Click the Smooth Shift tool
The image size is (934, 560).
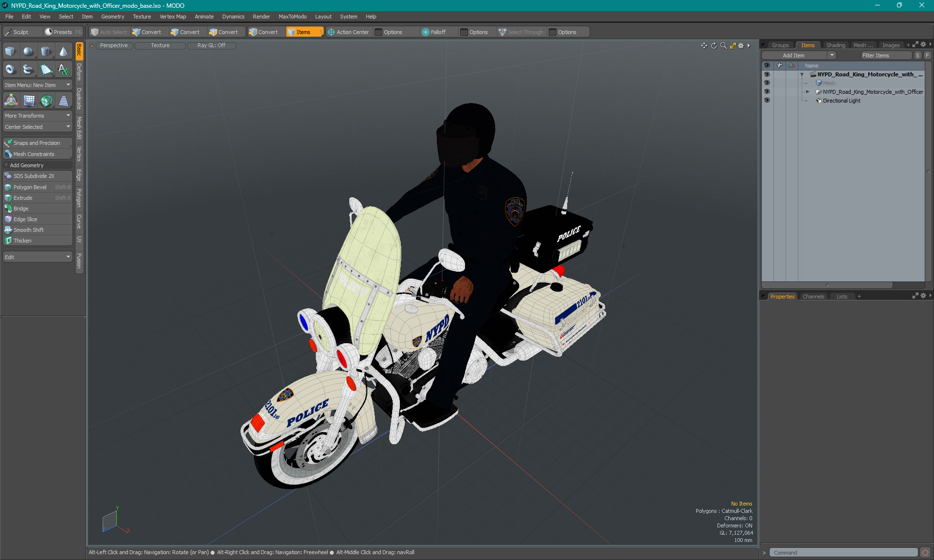pos(38,230)
